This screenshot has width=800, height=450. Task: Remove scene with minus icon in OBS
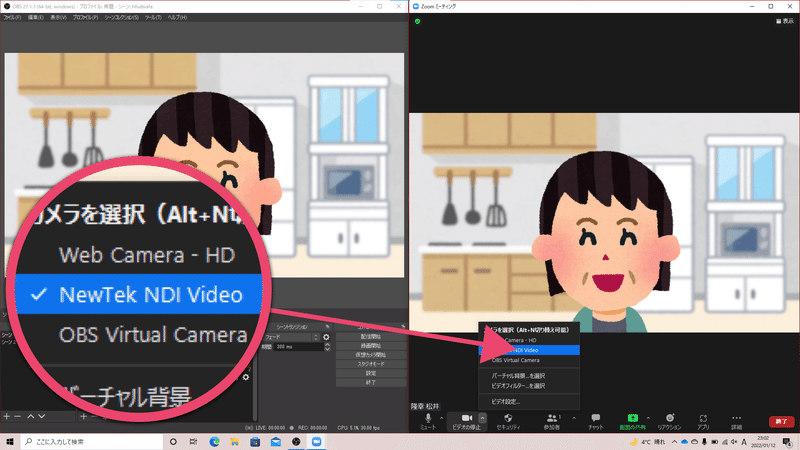(x=18, y=417)
